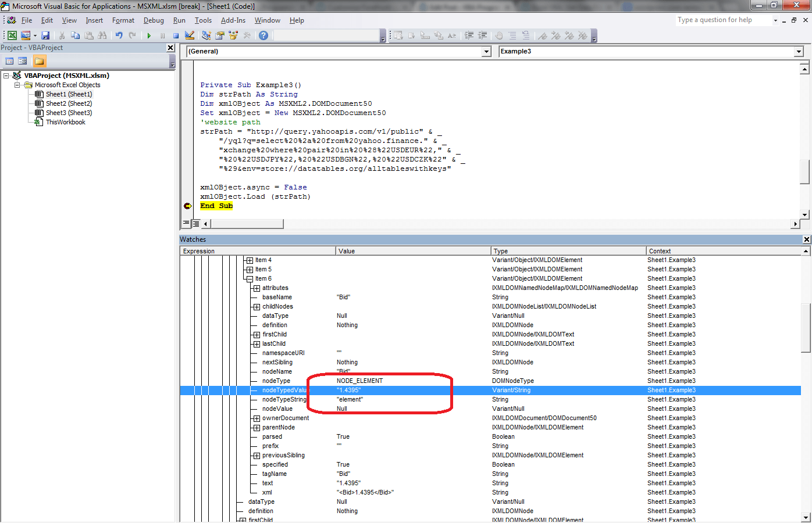
Task: Select the Run Sub/UserForm icon
Action: pos(149,35)
